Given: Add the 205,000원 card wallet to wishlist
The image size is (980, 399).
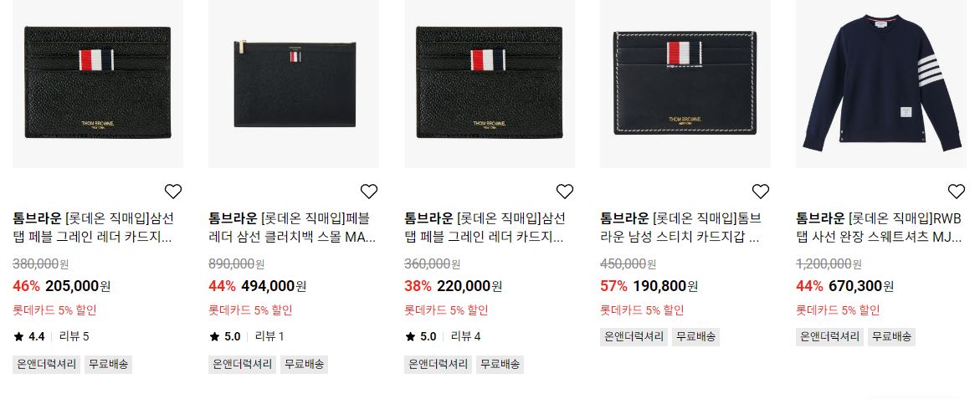Looking at the screenshot, I should [173, 191].
